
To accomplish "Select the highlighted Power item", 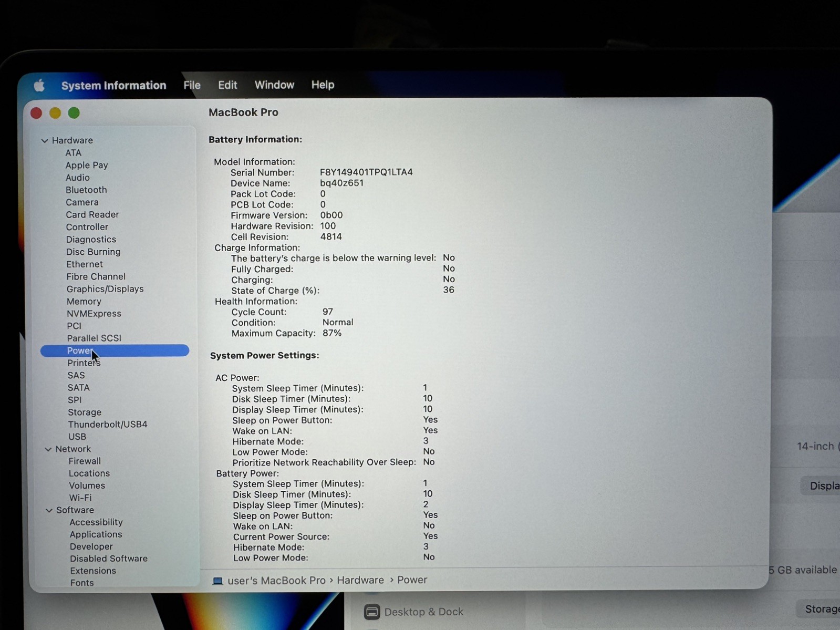I will (x=115, y=350).
